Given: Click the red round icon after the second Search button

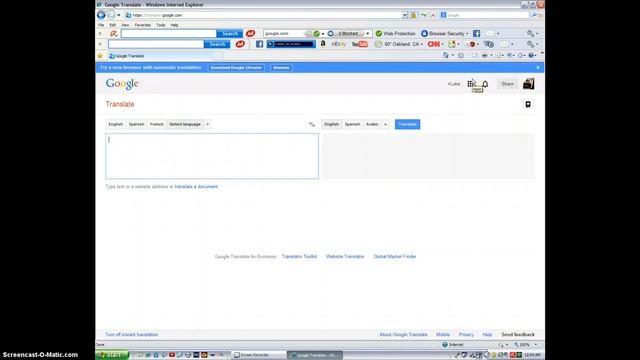Looking at the screenshot, I should pyautogui.click(x=240, y=44).
